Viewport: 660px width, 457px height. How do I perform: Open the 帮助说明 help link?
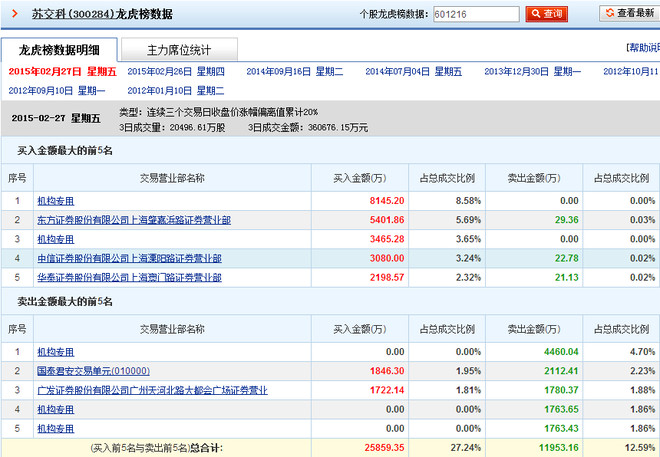click(643, 48)
